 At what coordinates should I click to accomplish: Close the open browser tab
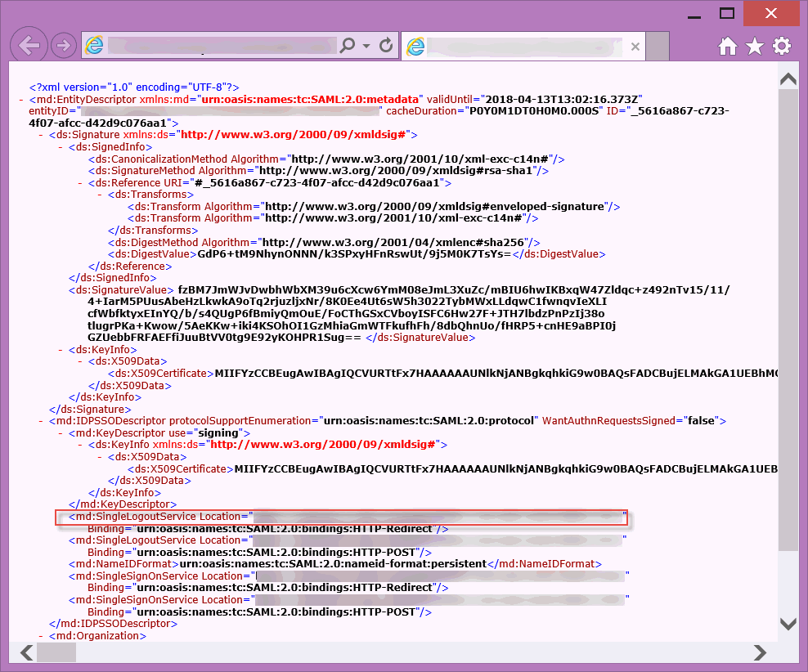tap(635, 47)
